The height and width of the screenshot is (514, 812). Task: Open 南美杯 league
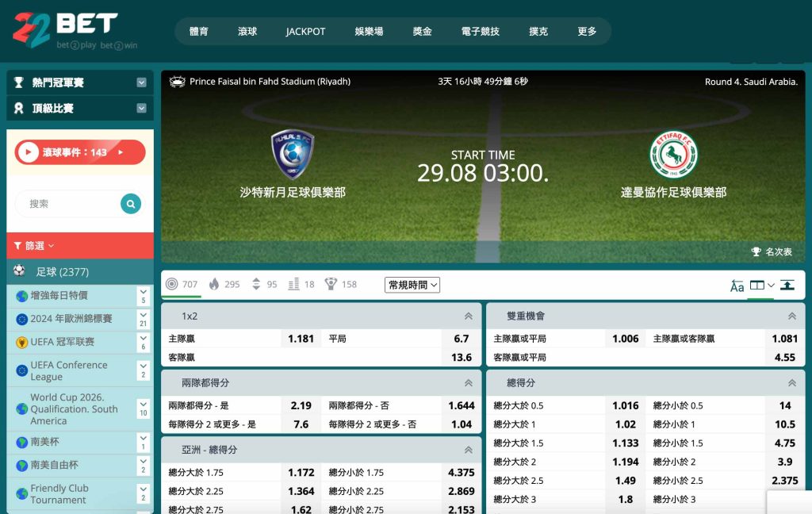coord(44,442)
